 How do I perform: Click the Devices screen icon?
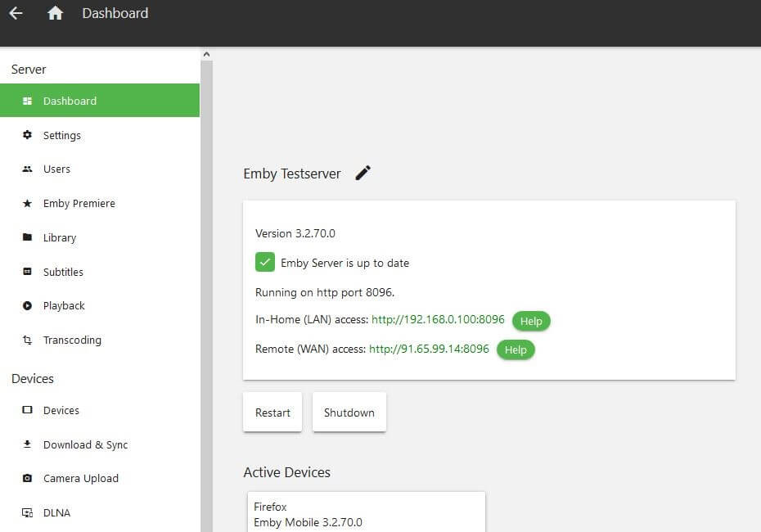[27, 410]
